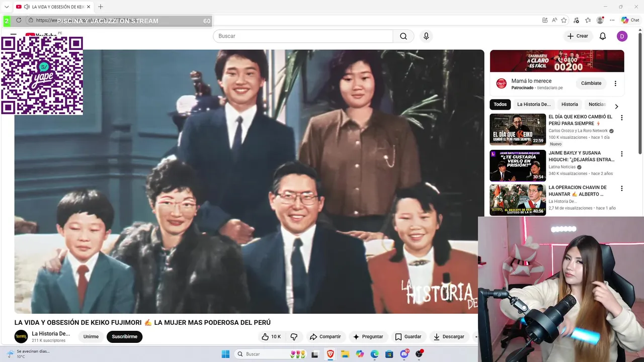Select the Noticias filter chip

click(x=597, y=105)
